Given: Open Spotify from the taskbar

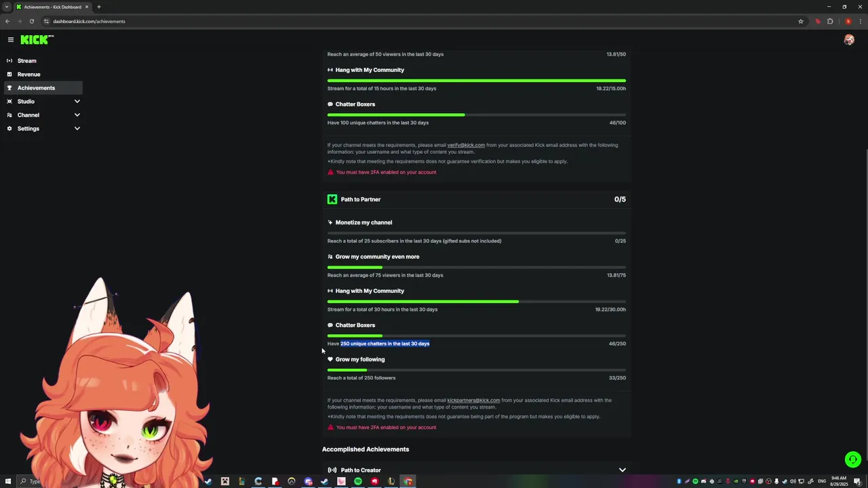Looking at the screenshot, I should pos(358,481).
